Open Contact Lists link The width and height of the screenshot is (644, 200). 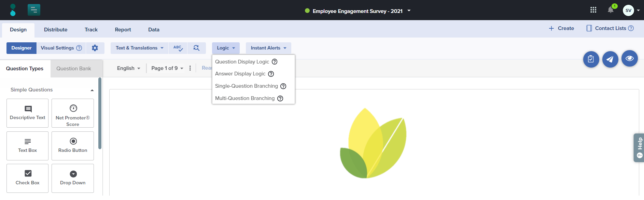[610, 28]
